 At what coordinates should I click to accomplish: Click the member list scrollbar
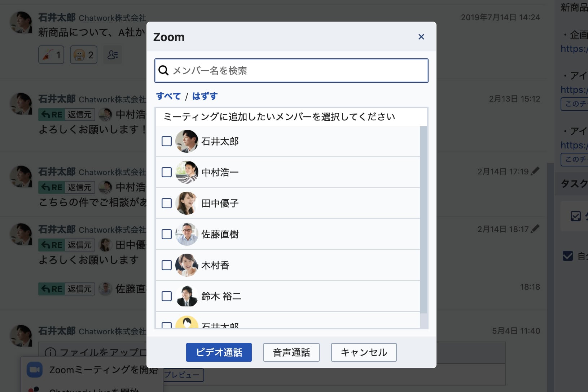click(424, 220)
